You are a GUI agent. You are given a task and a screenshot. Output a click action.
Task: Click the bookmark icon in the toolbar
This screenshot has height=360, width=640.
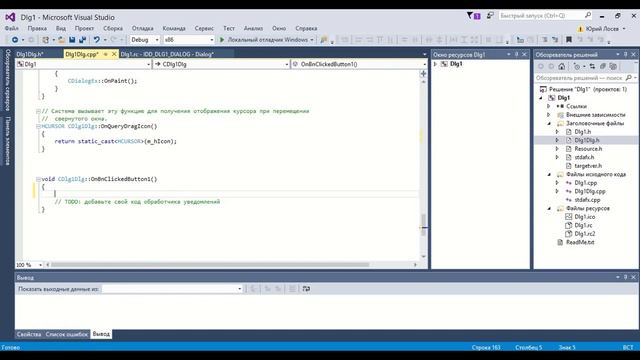(569, 40)
